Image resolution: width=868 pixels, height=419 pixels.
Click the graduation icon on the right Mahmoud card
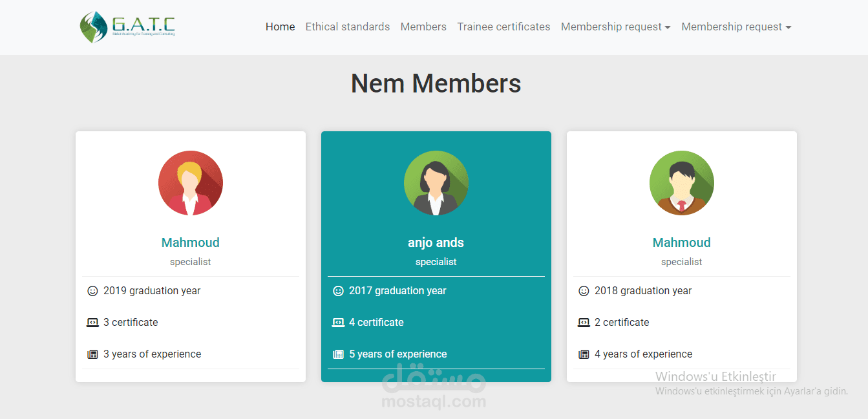tap(584, 291)
